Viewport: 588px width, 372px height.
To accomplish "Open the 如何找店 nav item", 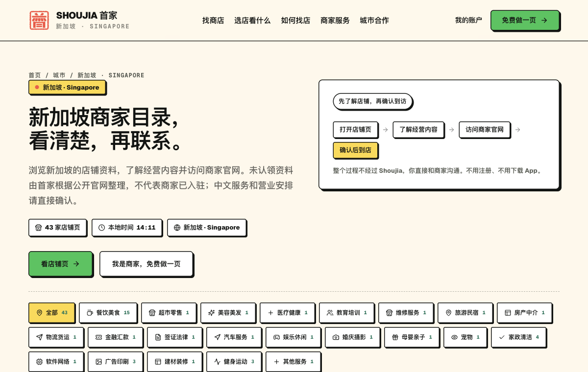I will point(295,21).
